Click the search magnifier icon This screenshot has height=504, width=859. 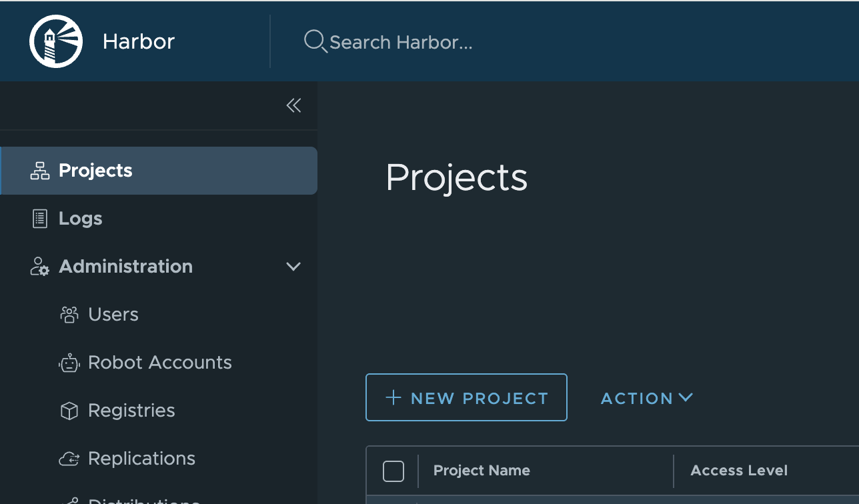click(x=314, y=41)
